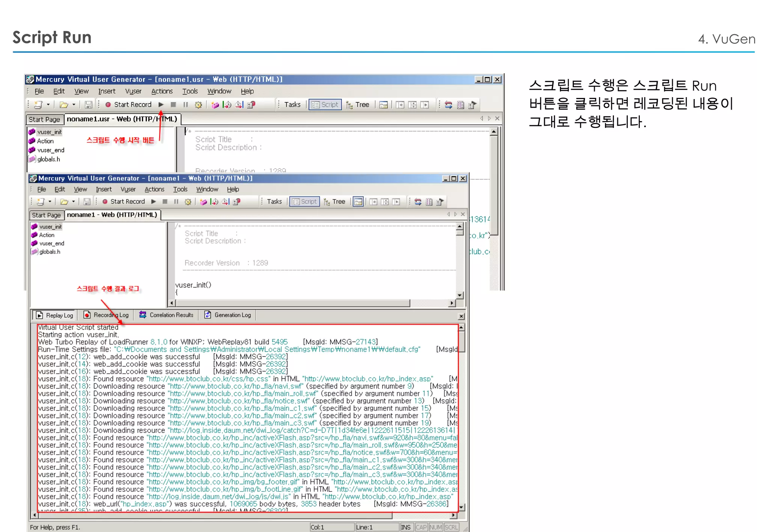The image size is (769, 532).
Task: Toggle the output window icon in front noname1 toolbar
Action: point(359,202)
